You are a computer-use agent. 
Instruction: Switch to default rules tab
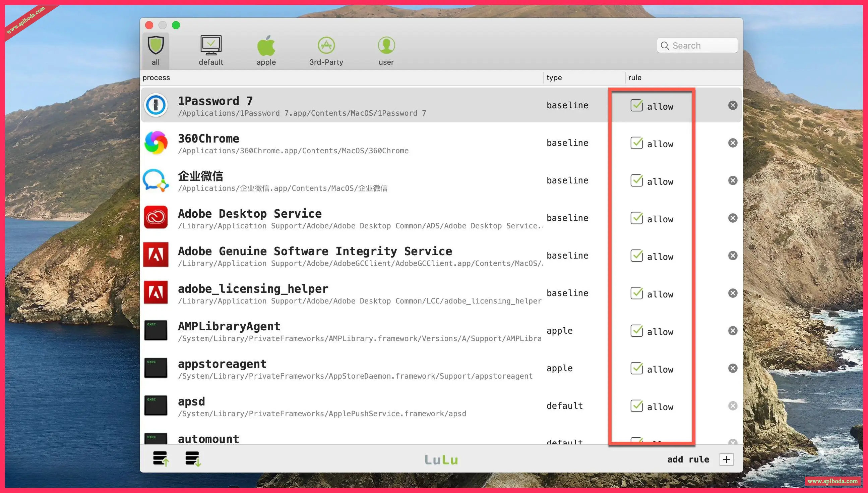point(211,51)
